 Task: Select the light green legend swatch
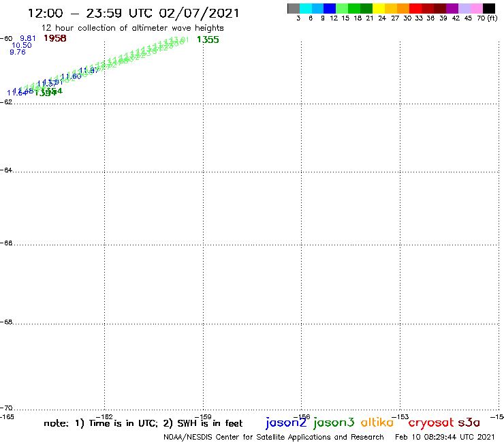coord(342,8)
